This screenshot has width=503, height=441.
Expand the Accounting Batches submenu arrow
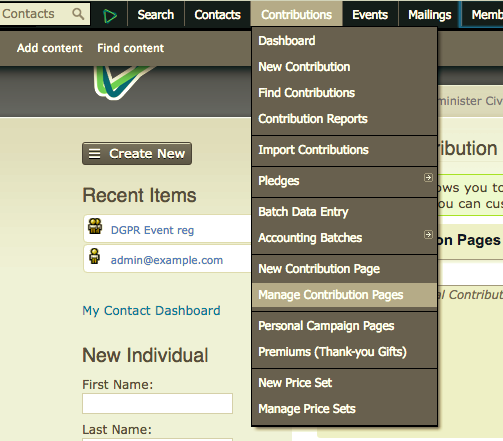click(428, 234)
